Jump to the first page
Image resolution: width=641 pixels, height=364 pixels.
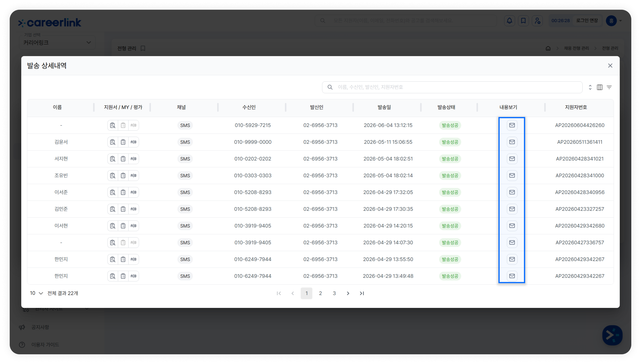279,293
